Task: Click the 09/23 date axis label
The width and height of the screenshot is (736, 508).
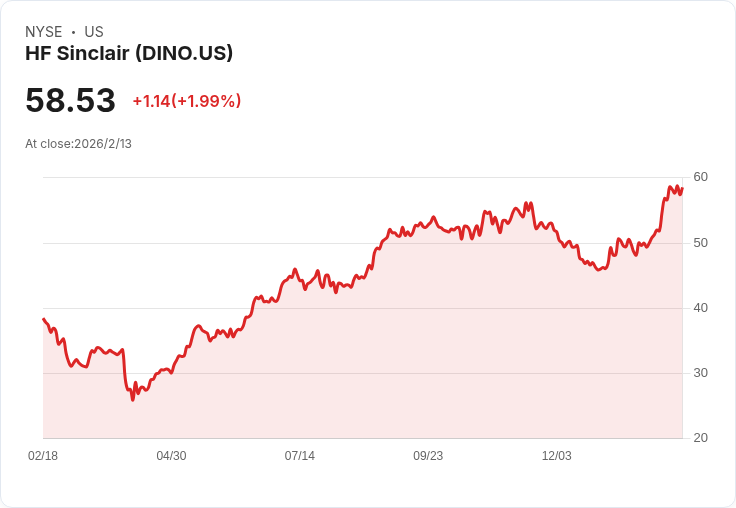Action: tap(428, 456)
